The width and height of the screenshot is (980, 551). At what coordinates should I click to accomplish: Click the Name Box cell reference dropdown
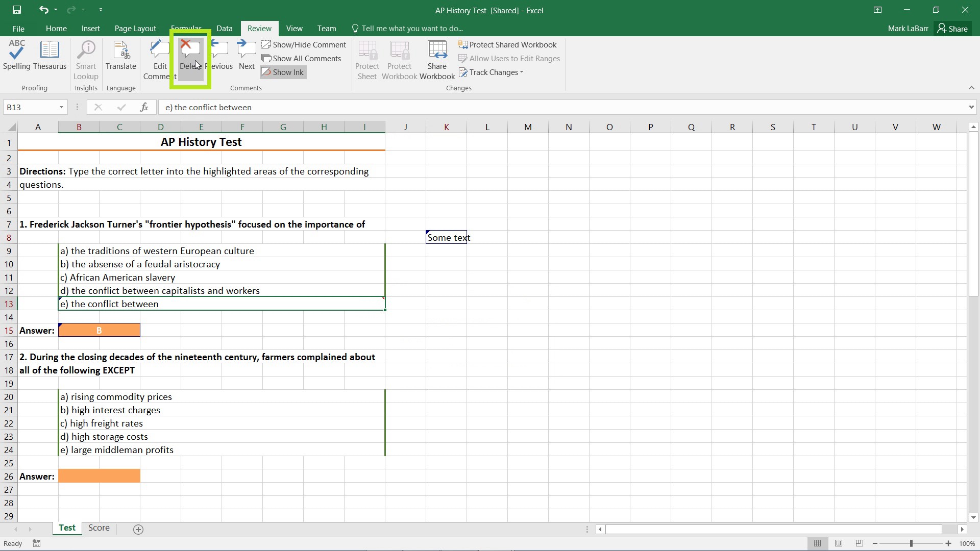[x=61, y=107]
